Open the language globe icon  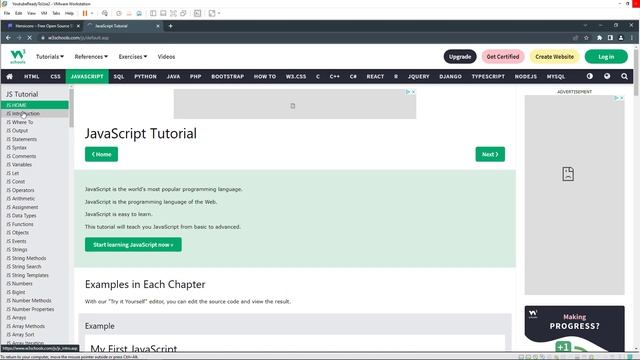(x=607, y=76)
